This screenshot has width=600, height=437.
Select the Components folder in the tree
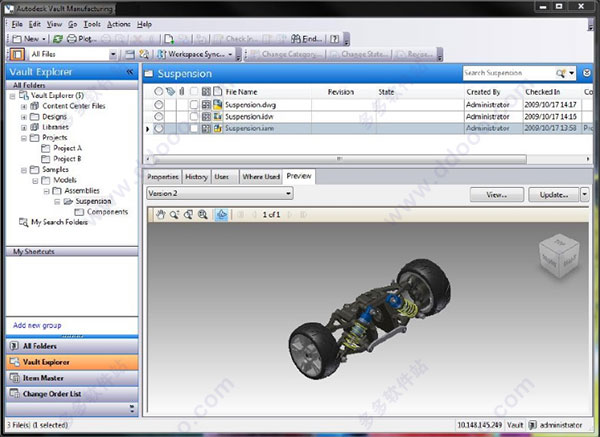coord(107,212)
